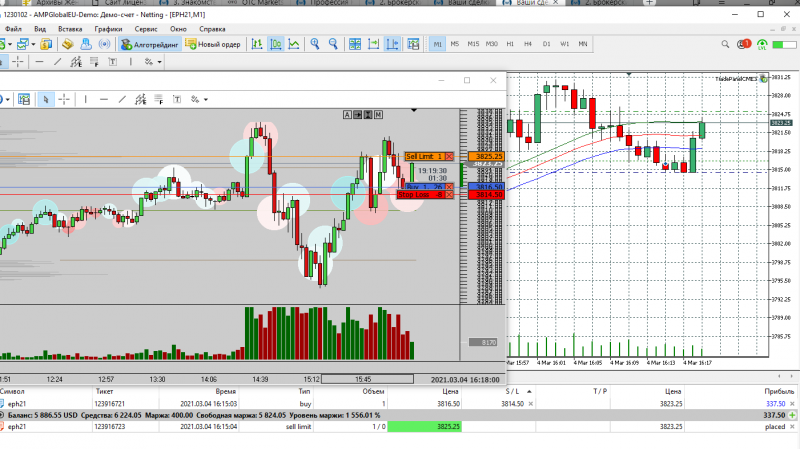Sort the trade table by S / L column
The width and height of the screenshot is (800, 449).
[x=512, y=391]
